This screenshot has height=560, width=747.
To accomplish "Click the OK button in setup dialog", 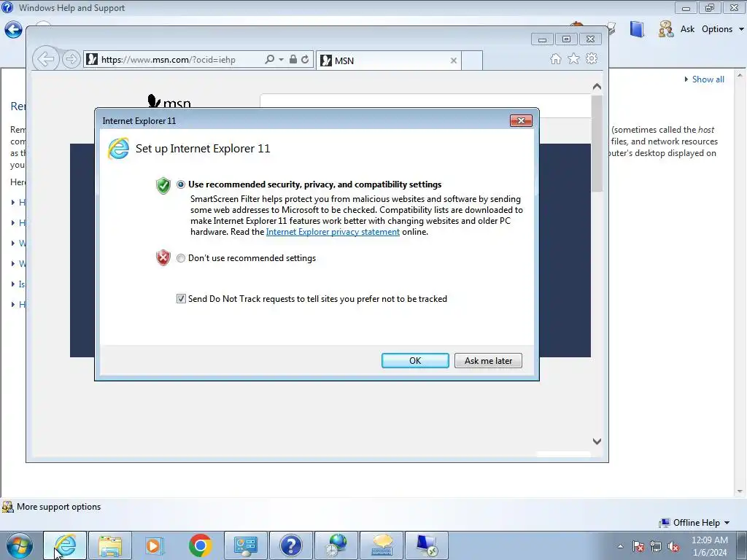I will pos(415,360).
